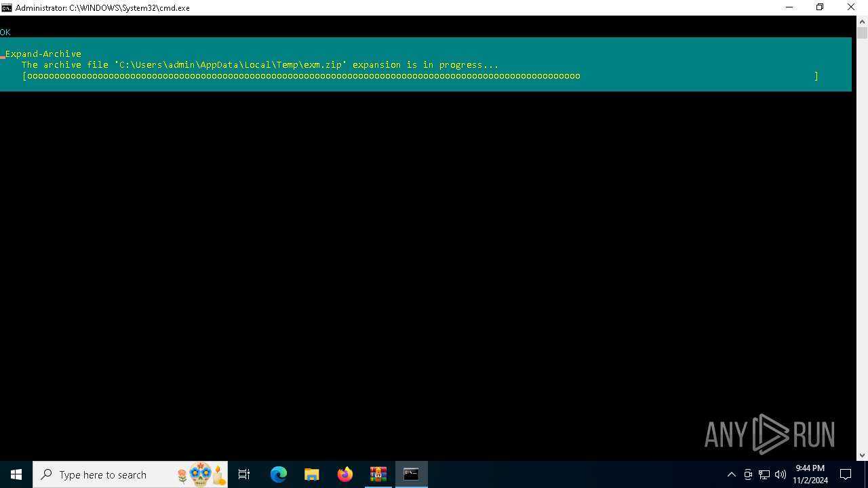Open the notification center icon
Image resolution: width=868 pixels, height=488 pixels.
(846, 474)
